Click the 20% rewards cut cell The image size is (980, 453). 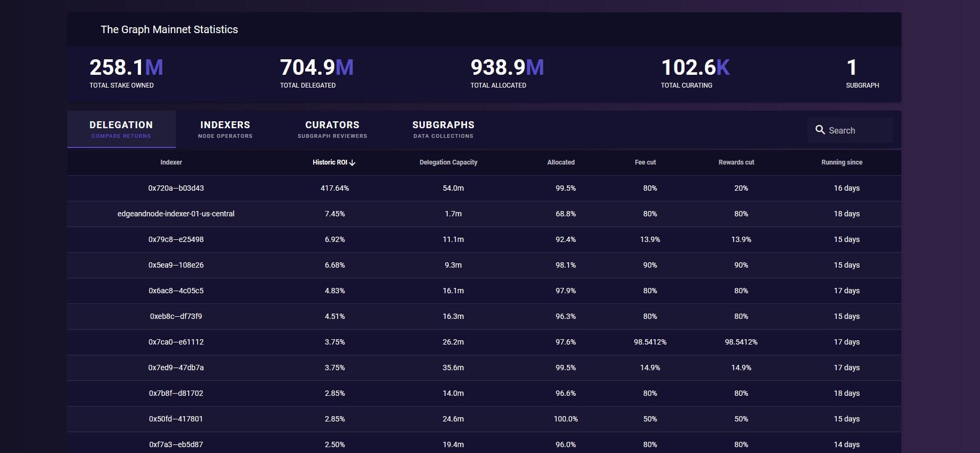pyautogui.click(x=741, y=188)
